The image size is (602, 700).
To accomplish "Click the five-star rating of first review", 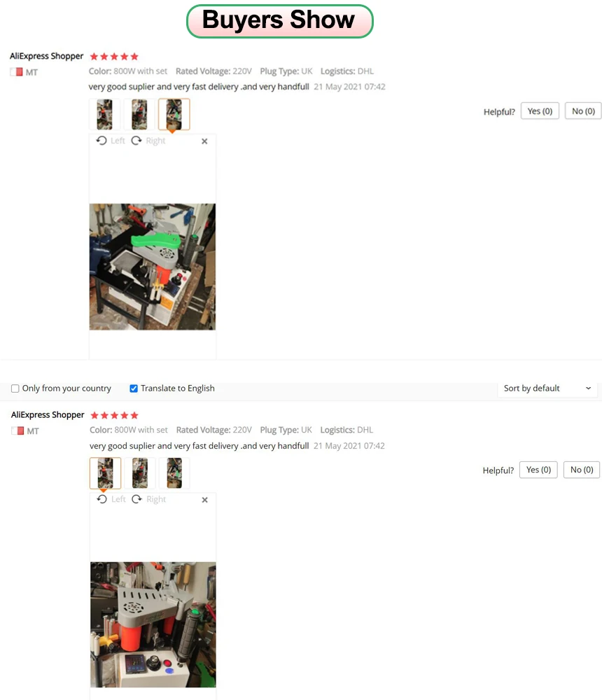I will 114,56.
